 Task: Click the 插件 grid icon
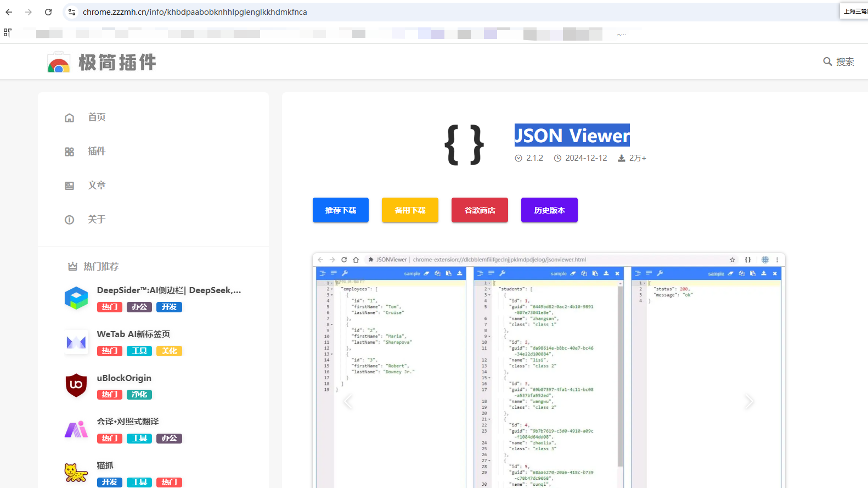[x=69, y=152]
